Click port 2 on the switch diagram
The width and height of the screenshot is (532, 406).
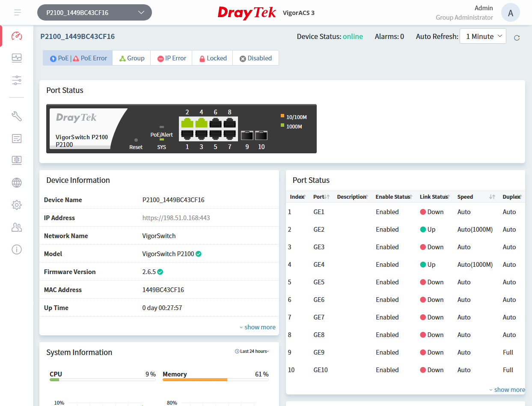[187, 123]
